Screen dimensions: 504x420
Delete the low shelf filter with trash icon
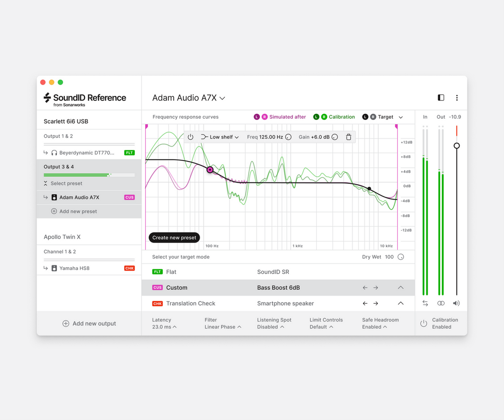click(x=348, y=137)
